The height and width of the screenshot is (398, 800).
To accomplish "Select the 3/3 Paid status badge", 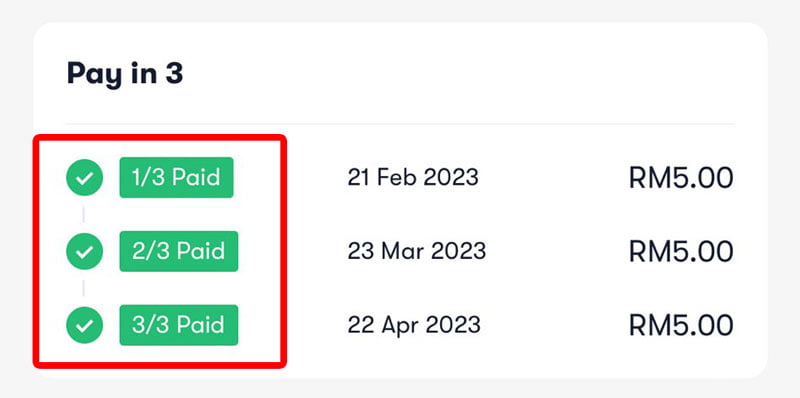I will click(179, 325).
